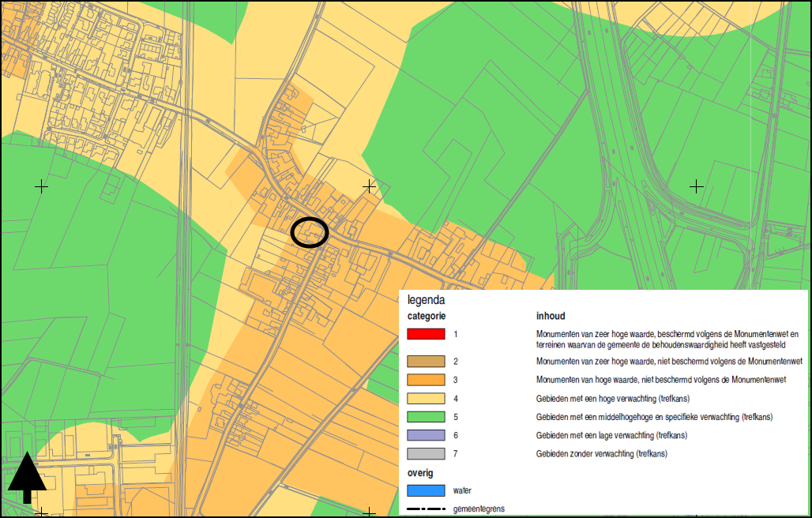Image resolution: width=812 pixels, height=518 pixels.
Task: Click category number '1' in the legend
Action: pyautogui.click(x=456, y=334)
